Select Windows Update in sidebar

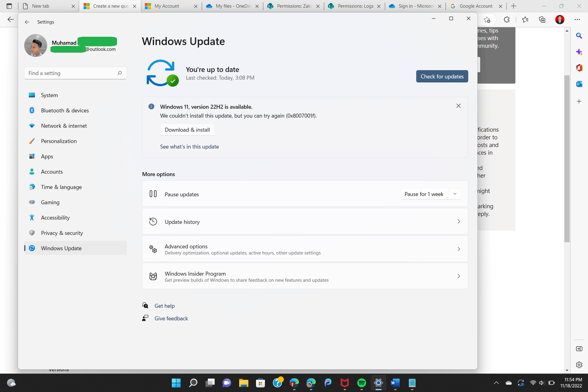tap(75, 248)
